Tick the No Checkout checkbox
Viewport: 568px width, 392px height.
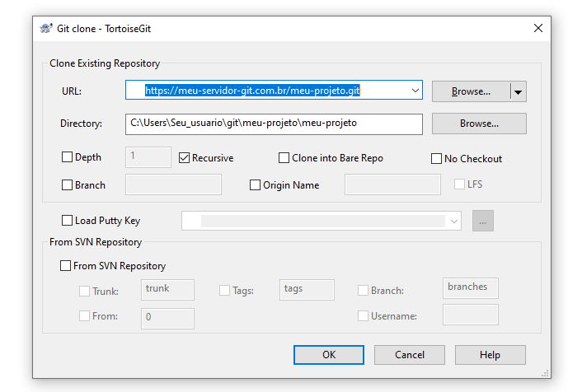click(x=436, y=159)
